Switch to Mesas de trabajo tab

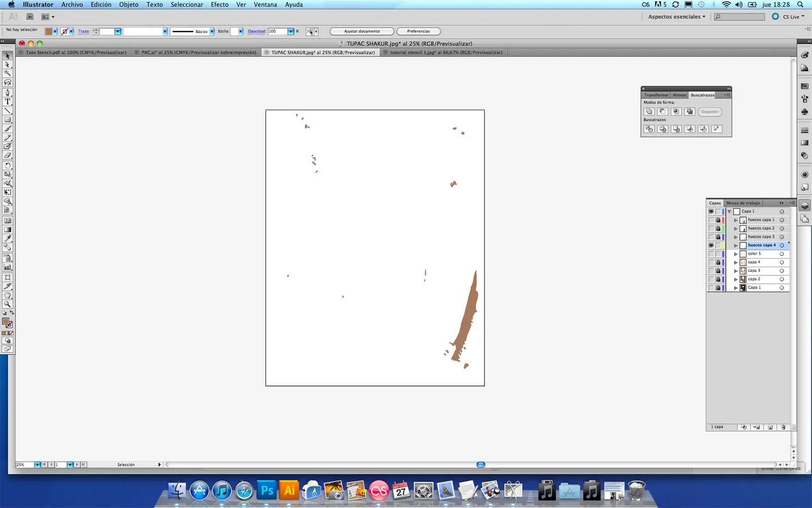tap(743, 203)
